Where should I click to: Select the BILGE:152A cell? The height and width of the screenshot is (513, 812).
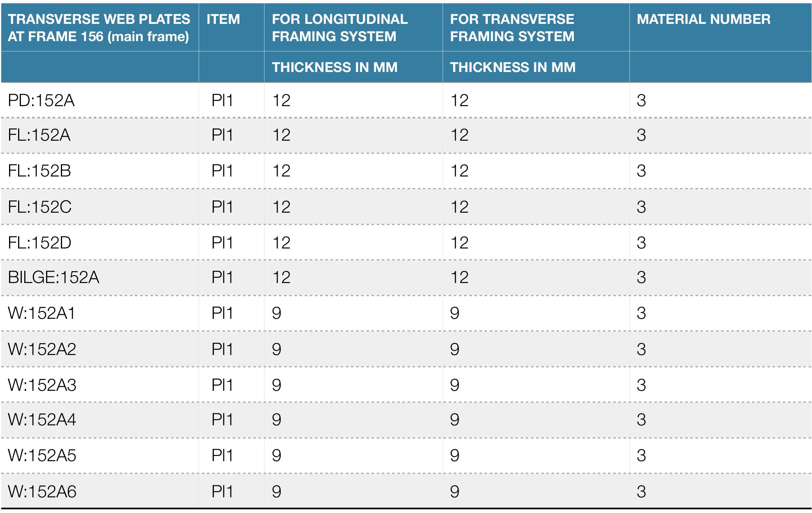coord(53,277)
